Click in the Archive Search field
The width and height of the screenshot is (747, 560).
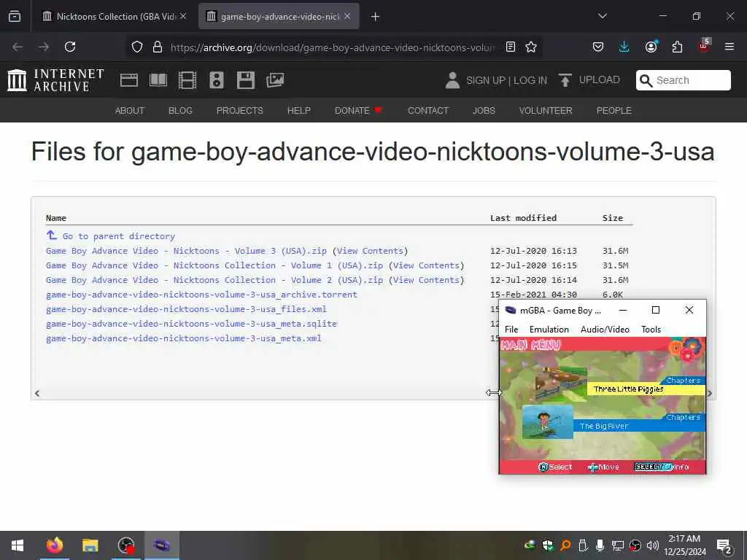tap(683, 80)
